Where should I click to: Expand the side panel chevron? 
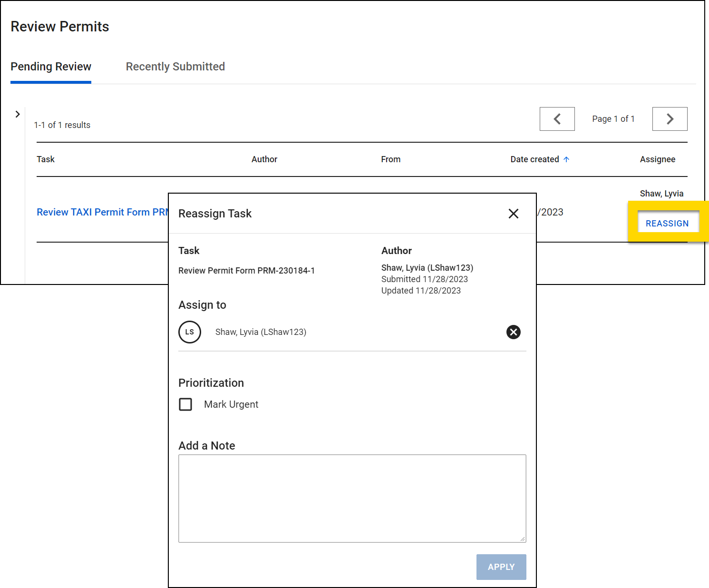coord(18,114)
